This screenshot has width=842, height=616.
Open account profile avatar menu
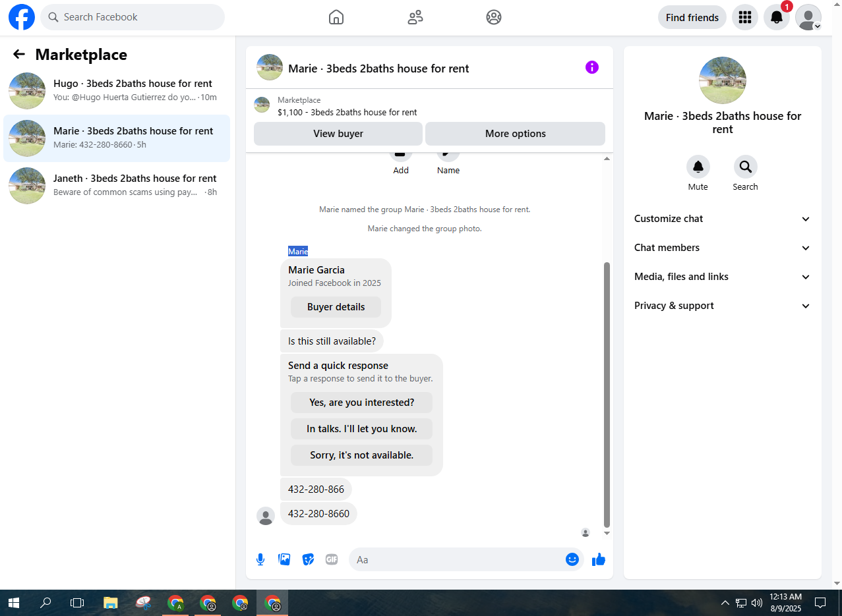808,17
